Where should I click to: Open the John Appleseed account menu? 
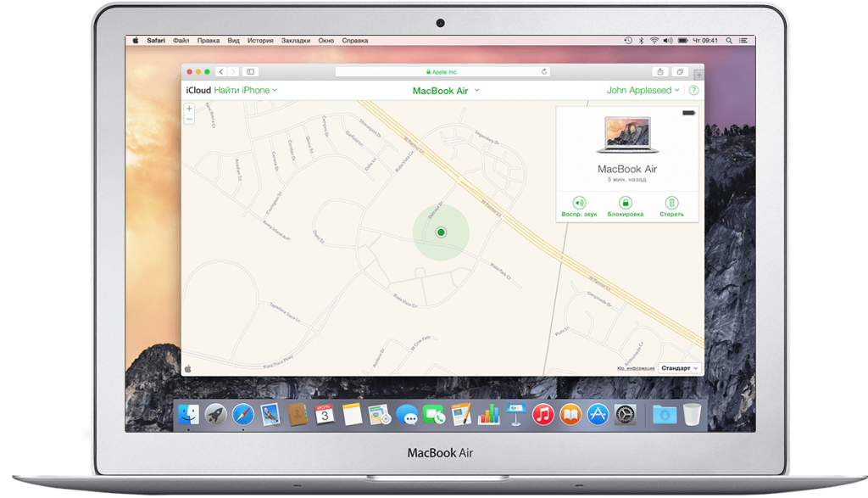point(643,90)
